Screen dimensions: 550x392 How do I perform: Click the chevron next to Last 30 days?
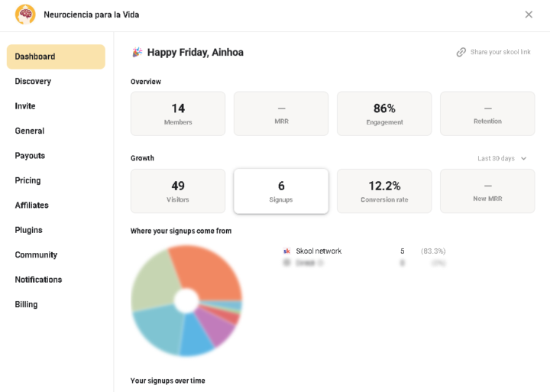click(524, 158)
